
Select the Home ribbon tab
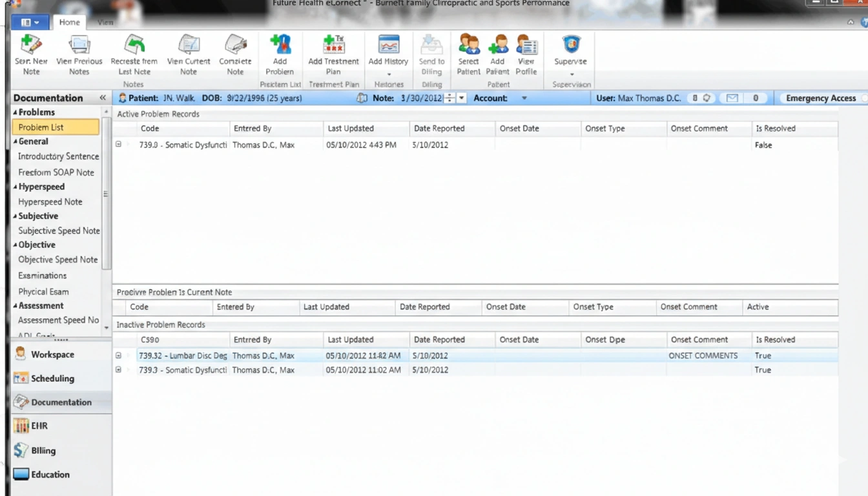(70, 21)
